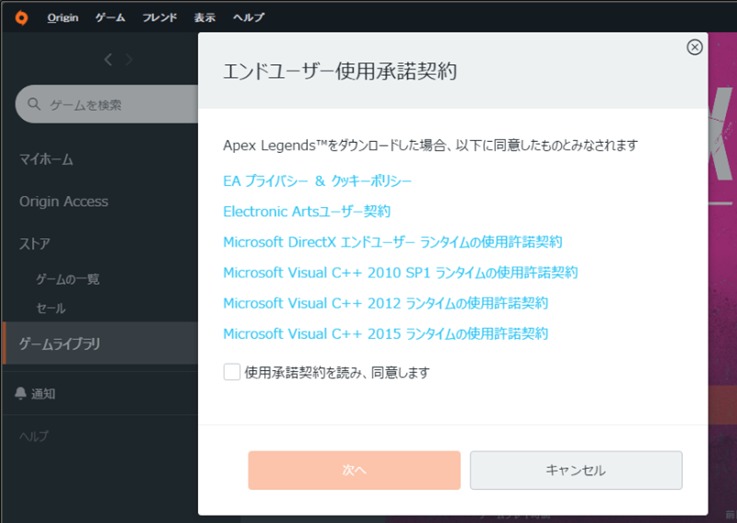737x523 pixels.
Task: Click ヘルプ at the sidebar bottom
Action: point(33,436)
